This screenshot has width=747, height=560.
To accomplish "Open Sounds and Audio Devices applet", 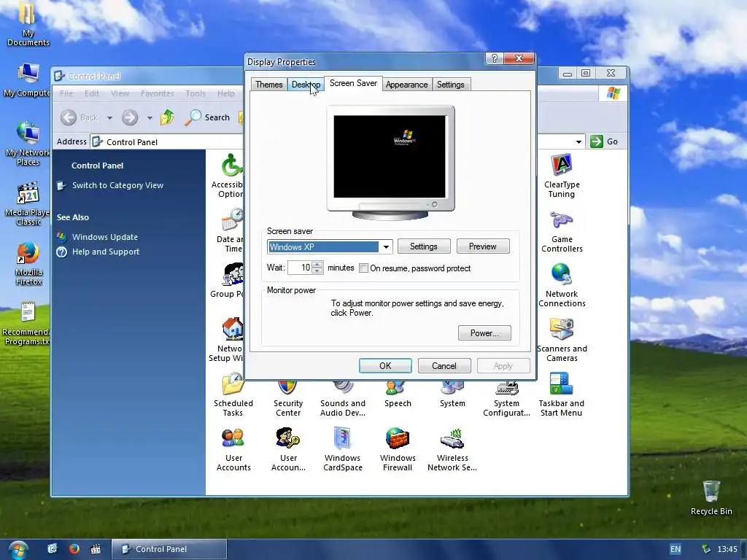I will click(343, 399).
